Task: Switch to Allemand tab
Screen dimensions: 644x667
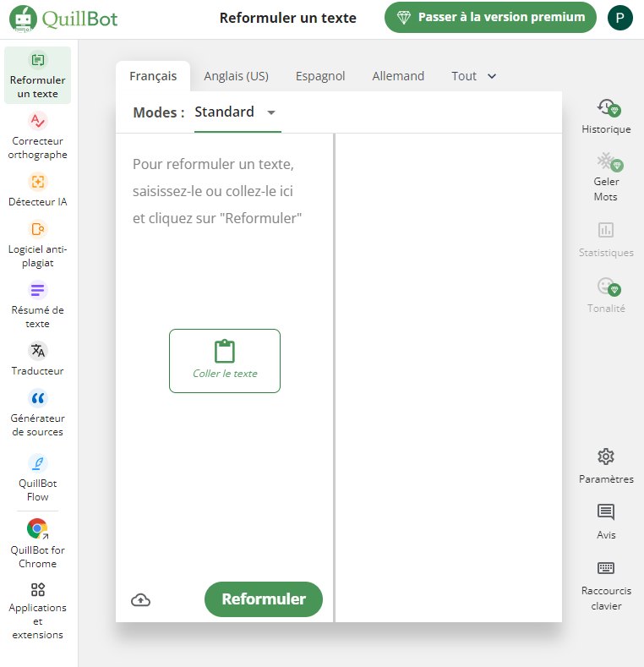Action: pos(398,76)
